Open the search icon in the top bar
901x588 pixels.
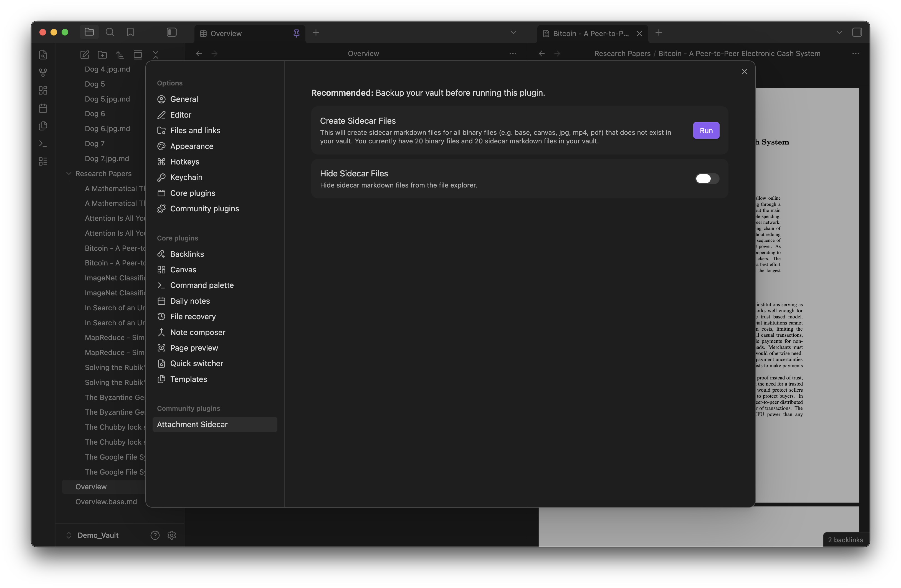click(110, 32)
